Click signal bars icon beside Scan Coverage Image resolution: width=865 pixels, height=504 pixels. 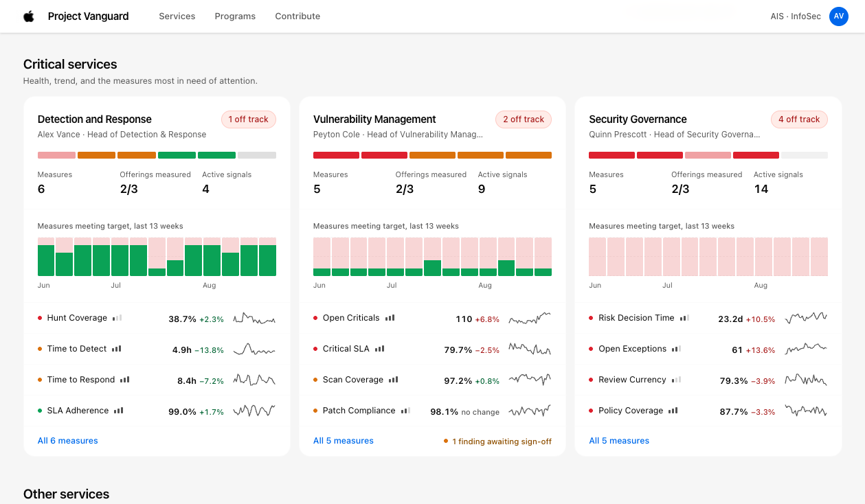[394, 380]
